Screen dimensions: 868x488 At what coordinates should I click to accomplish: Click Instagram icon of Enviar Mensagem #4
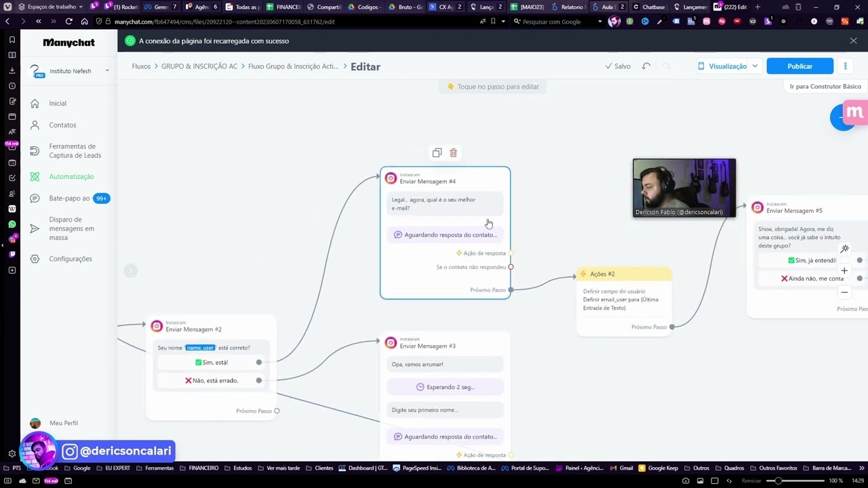click(x=391, y=178)
